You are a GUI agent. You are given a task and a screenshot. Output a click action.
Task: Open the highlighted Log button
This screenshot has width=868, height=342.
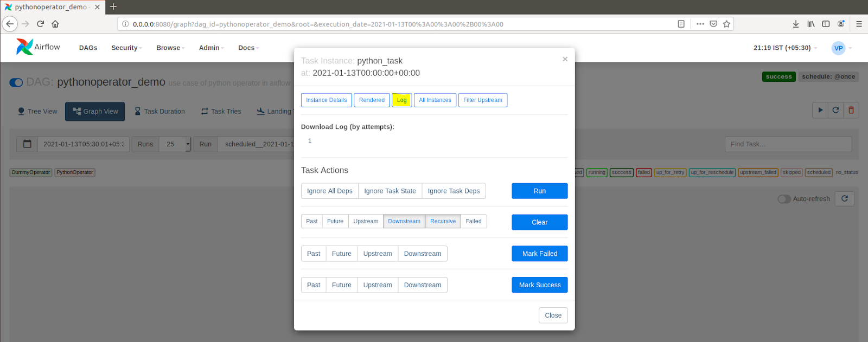pyautogui.click(x=401, y=100)
